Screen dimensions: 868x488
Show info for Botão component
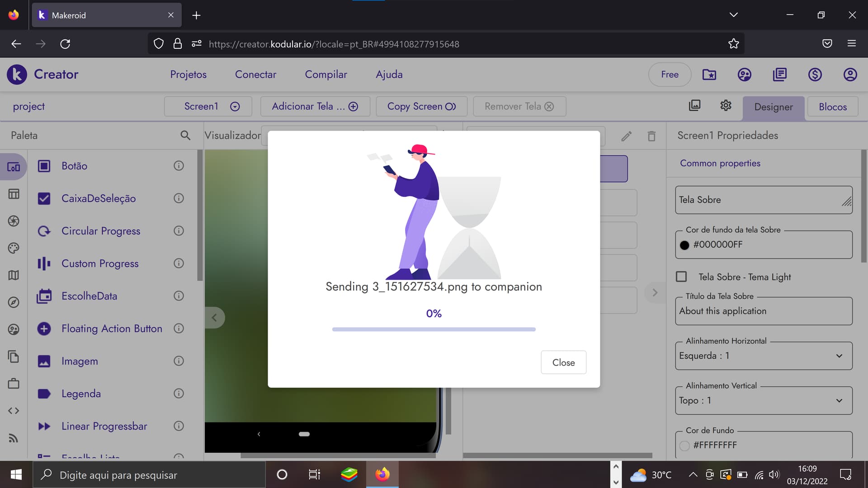click(179, 166)
